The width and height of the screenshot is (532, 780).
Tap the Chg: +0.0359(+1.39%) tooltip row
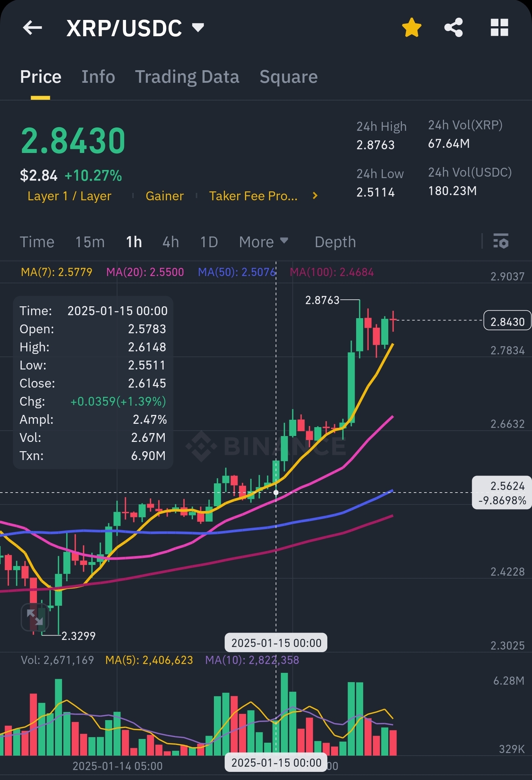[x=93, y=401]
